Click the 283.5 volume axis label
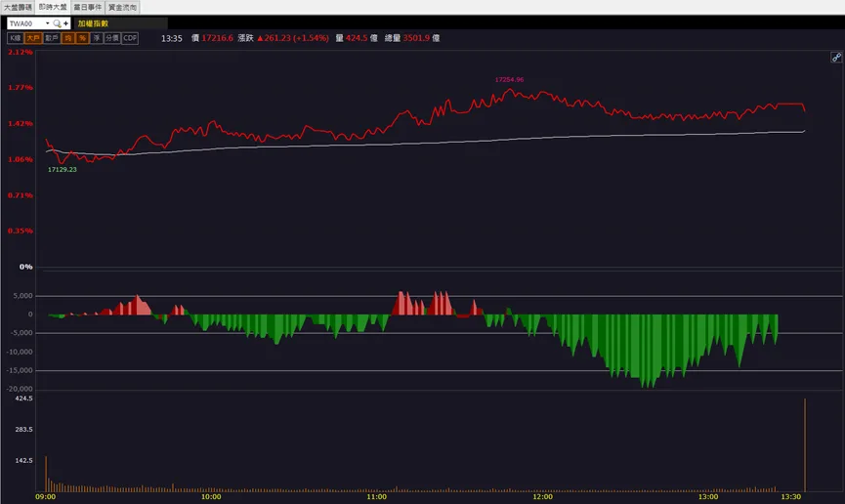845x504 pixels. pos(23,430)
